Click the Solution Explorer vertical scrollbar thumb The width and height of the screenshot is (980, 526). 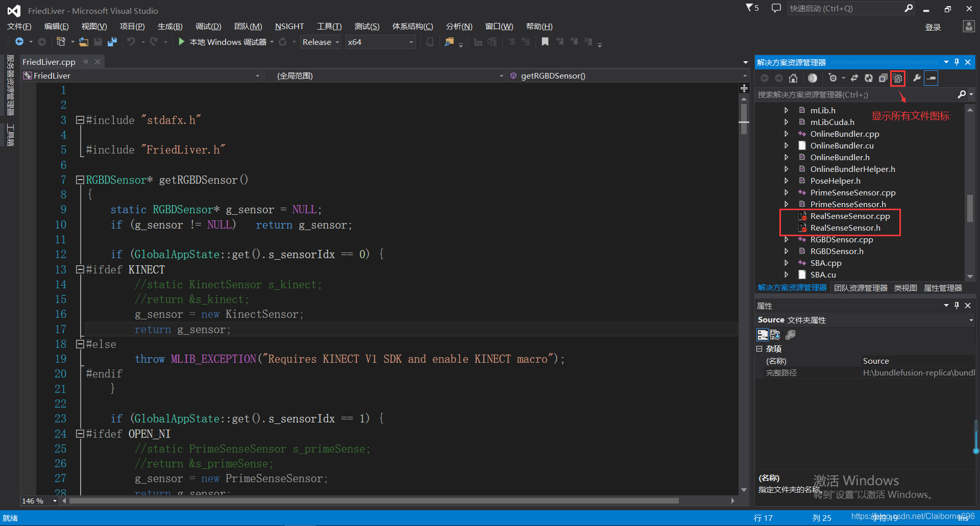[x=970, y=208]
